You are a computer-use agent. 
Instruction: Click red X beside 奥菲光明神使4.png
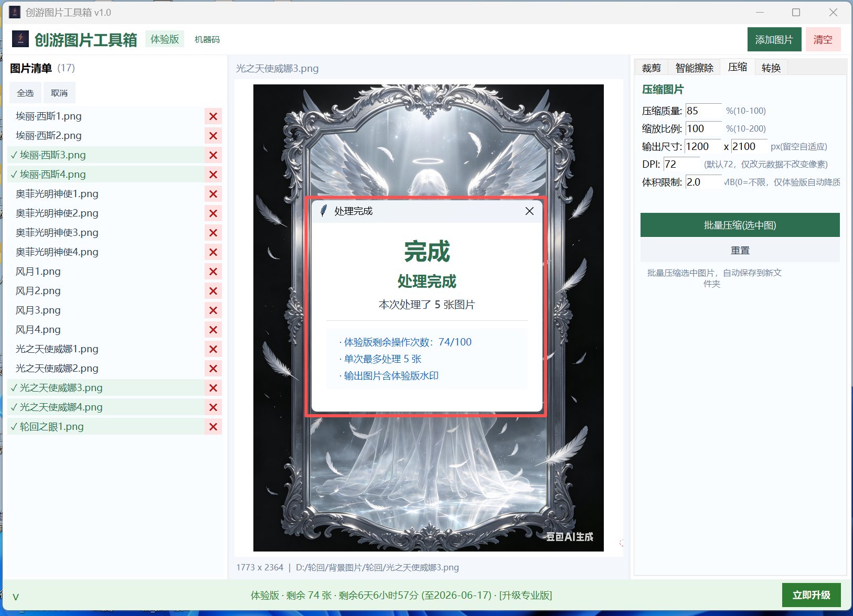tap(213, 252)
